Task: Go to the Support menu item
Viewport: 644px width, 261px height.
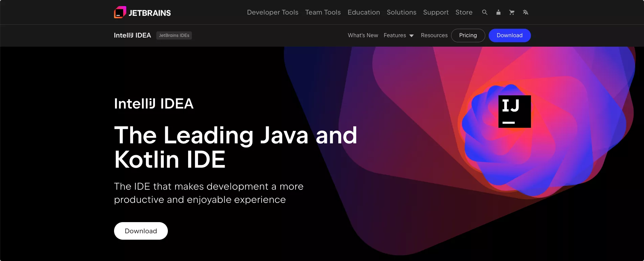Action: (436, 12)
